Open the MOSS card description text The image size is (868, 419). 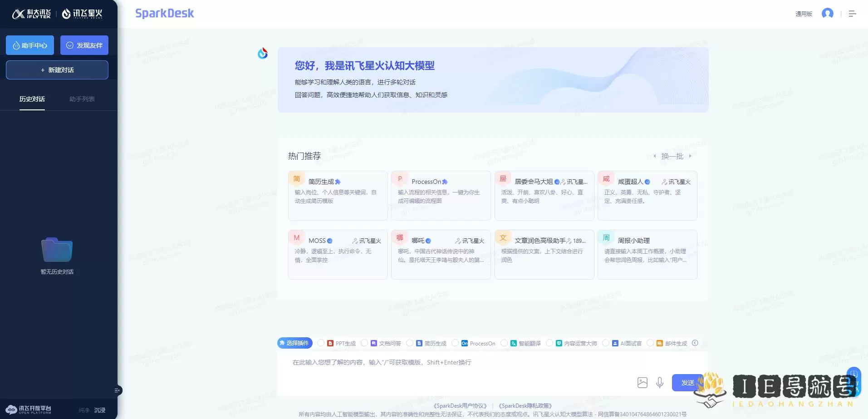click(x=333, y=256)
